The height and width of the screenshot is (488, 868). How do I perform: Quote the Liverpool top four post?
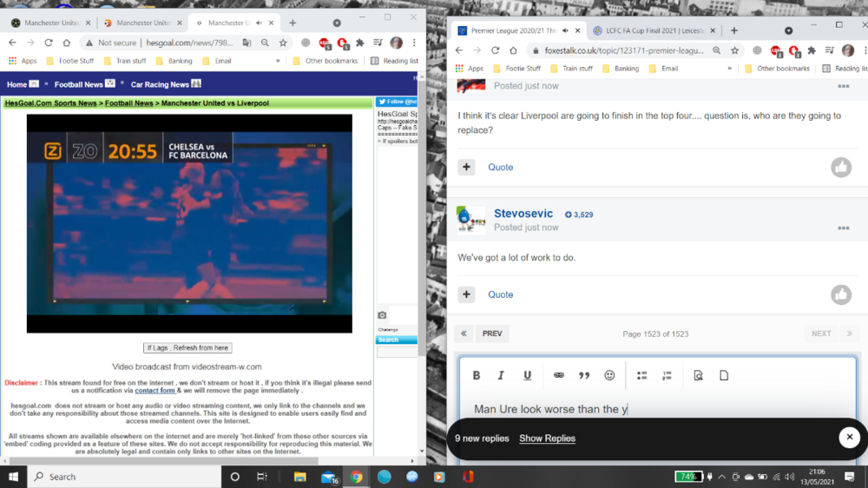point(501,168)
